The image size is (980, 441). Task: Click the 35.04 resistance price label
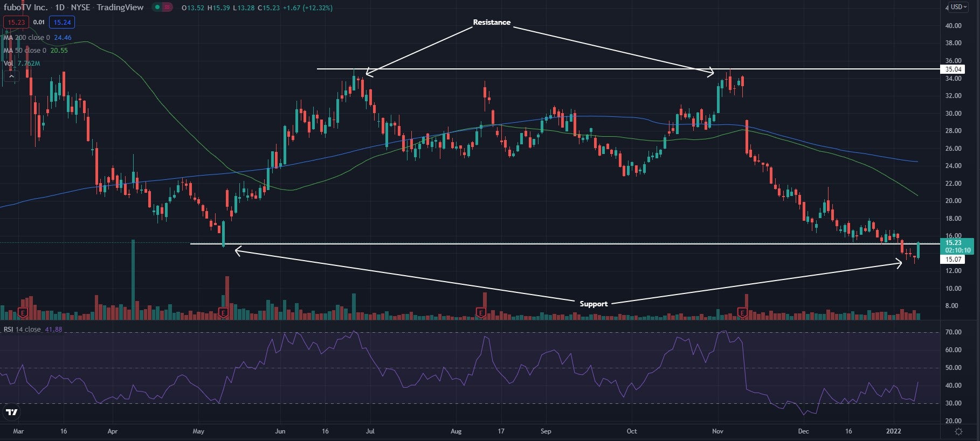click(953, 69)
